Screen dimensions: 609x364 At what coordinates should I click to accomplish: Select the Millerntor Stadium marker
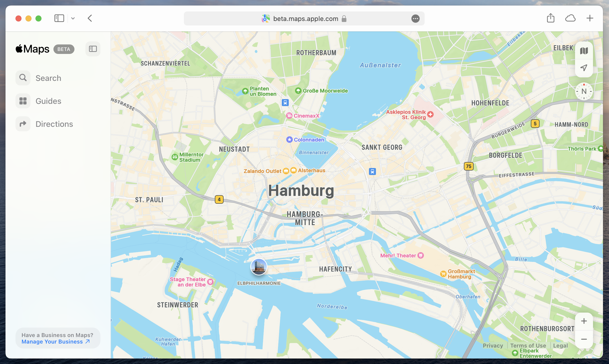(x=175, y=157)
